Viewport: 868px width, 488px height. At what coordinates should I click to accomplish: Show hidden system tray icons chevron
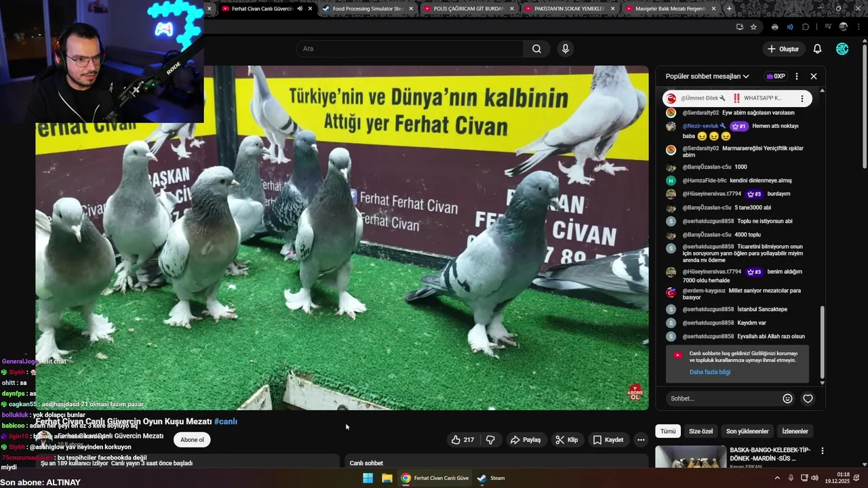(x=777, y=478)
